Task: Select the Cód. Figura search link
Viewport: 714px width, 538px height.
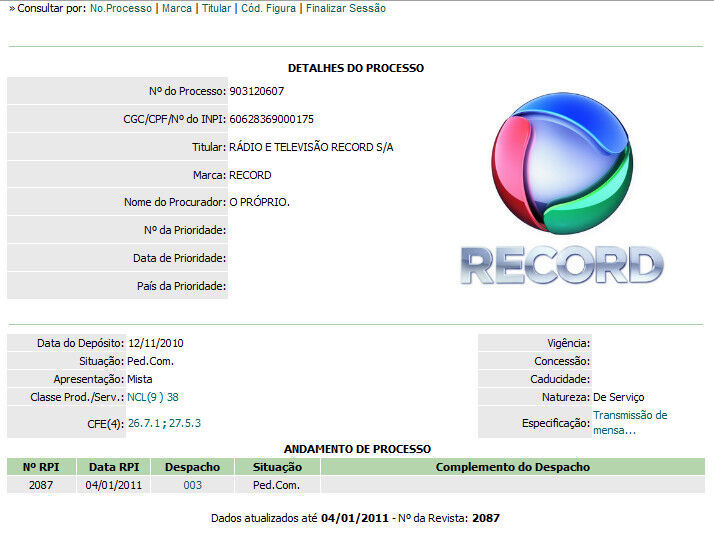Action: tap(268, 8)
